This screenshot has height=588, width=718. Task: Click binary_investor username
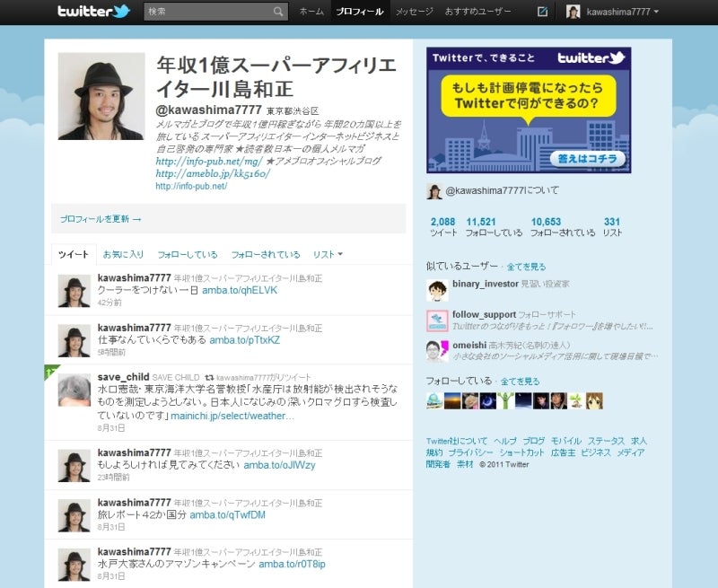pyautogui.click(x=486, y=284)
